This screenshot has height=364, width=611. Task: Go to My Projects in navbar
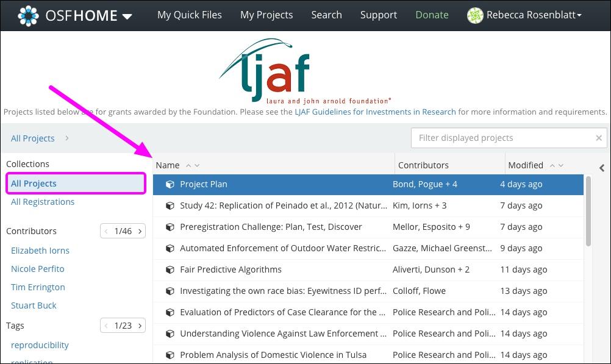[266, 15]
